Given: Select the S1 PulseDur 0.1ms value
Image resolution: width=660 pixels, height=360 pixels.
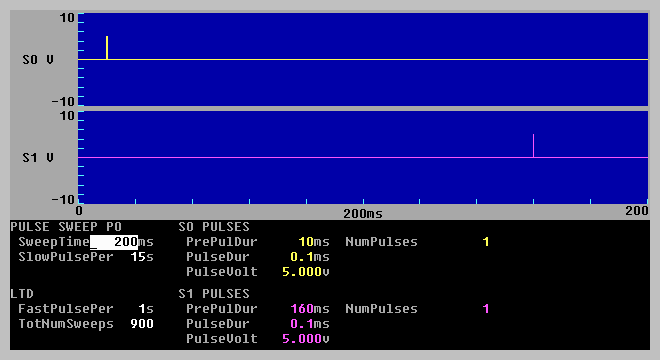Looking at the screenshot, I should (310, 324).
